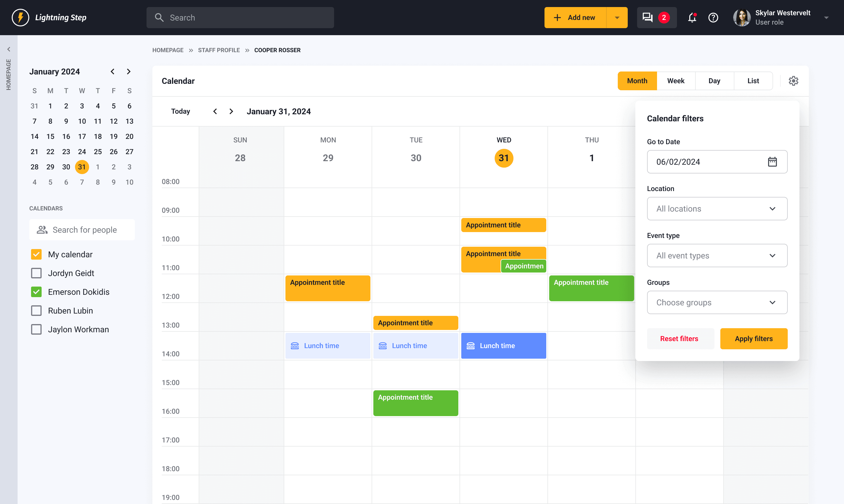This screenshot has height=504, width=844.
Task: Open Tuesday 16:00 green appointment
Action: tap(415, 403)
